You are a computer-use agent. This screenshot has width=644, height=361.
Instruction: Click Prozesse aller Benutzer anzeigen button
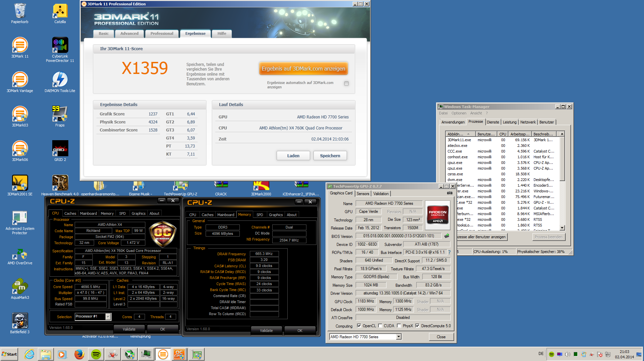(482, 237)
